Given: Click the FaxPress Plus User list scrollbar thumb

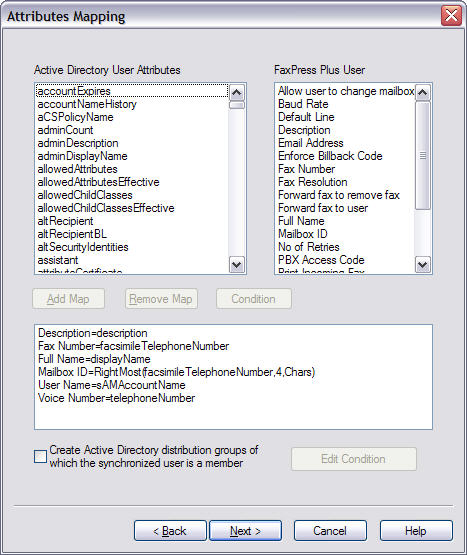Looking at the screenshot, I should 423,155.
